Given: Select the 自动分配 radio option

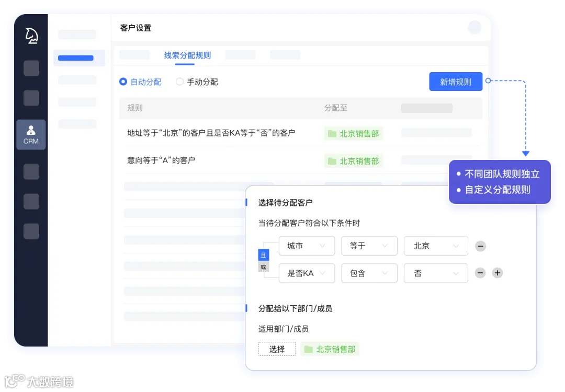Looking at the screenshot, I should click(x=122, y=82).
